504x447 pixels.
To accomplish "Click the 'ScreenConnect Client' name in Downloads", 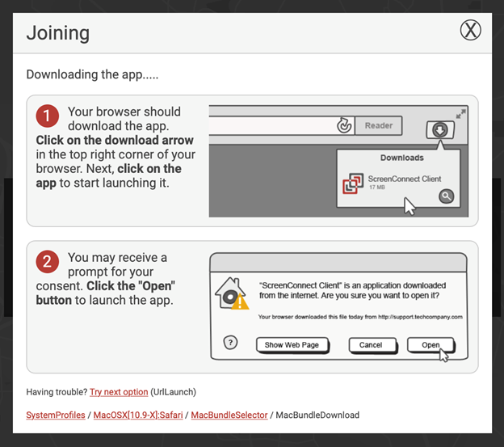I will (x=405, y=179).
